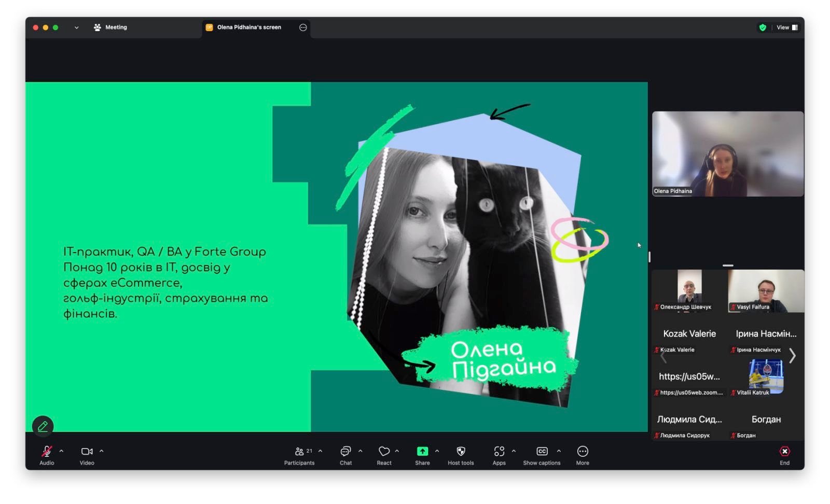
Task: Expand the audio settings arrow
Action: 61,451
